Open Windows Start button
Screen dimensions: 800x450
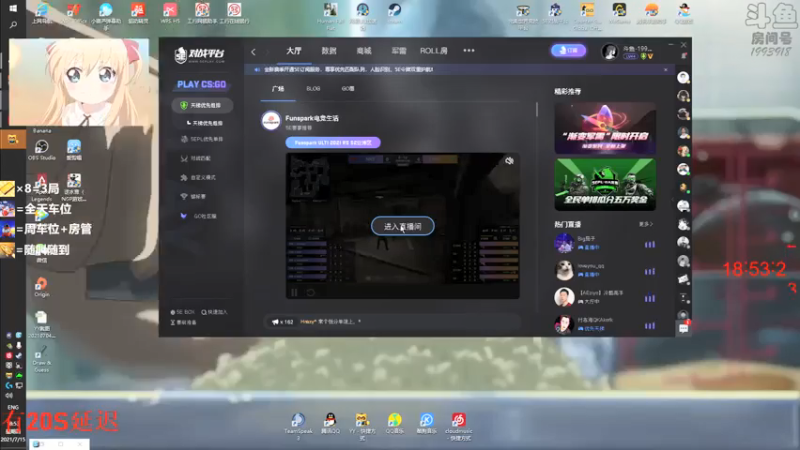[13, 8]
